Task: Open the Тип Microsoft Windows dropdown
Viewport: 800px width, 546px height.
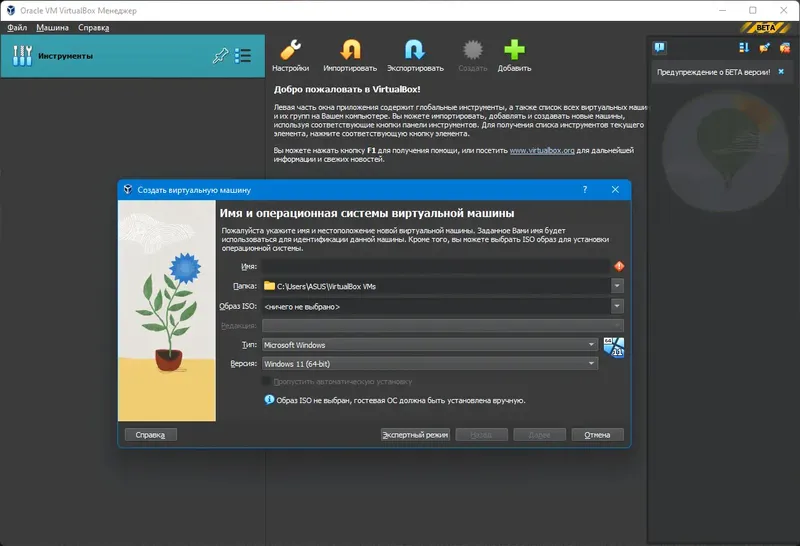Action: coord(430,345)
